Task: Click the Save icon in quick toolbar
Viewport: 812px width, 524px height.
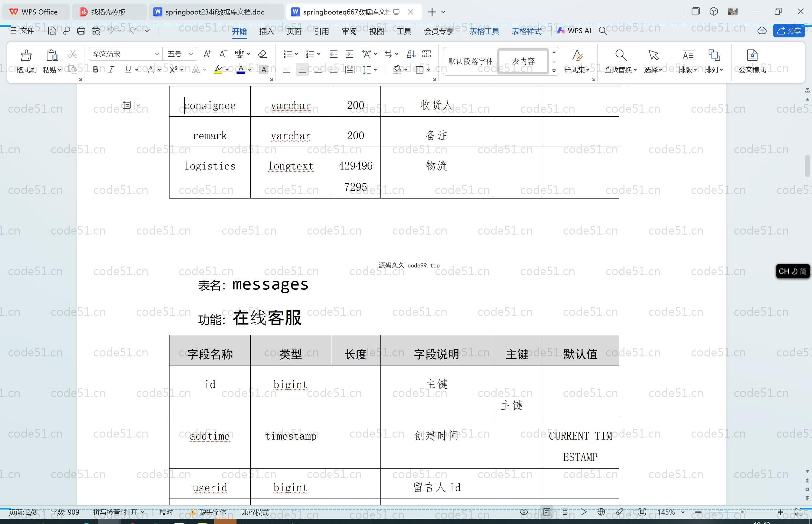Action: point(52,31)
